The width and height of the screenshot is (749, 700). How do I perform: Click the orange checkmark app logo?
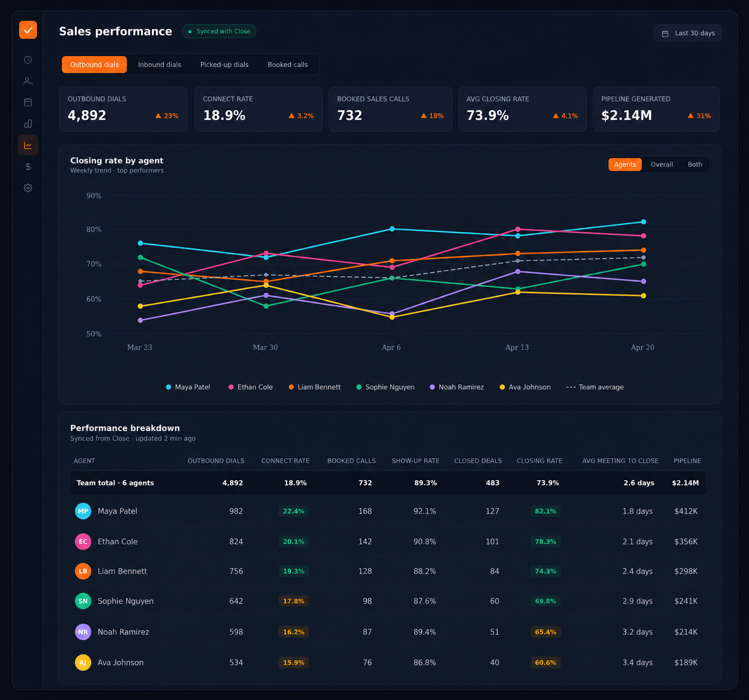click(28, 29)
